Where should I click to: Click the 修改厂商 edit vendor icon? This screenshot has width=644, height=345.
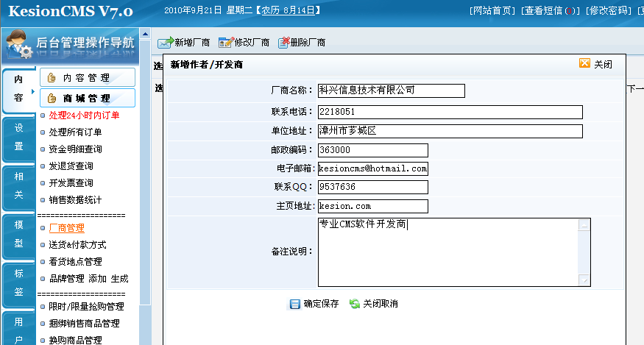(x=226, y=42)
